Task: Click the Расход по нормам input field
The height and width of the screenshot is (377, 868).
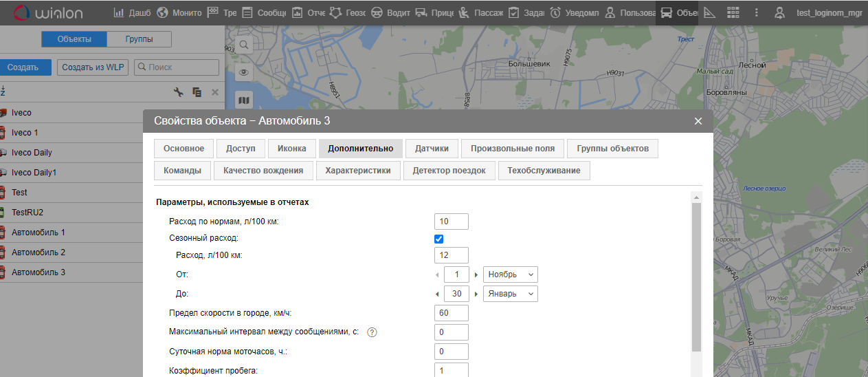Action: tap(452, 222)
